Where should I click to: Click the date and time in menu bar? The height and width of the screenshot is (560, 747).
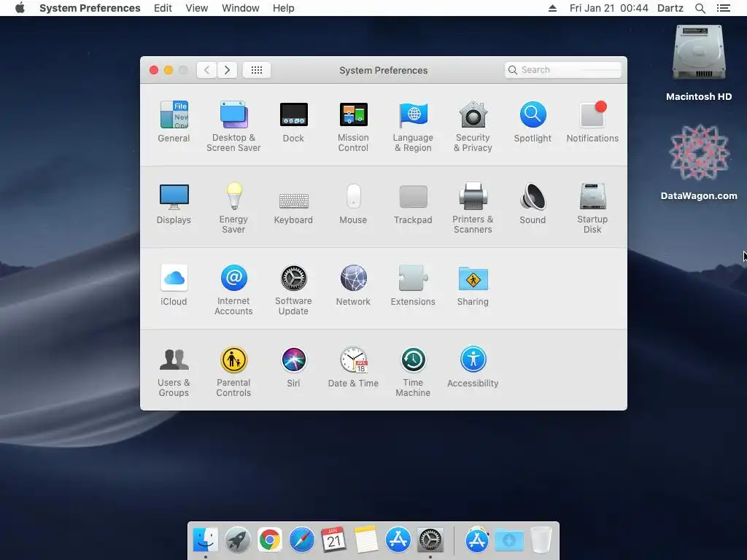click(609, 8)
